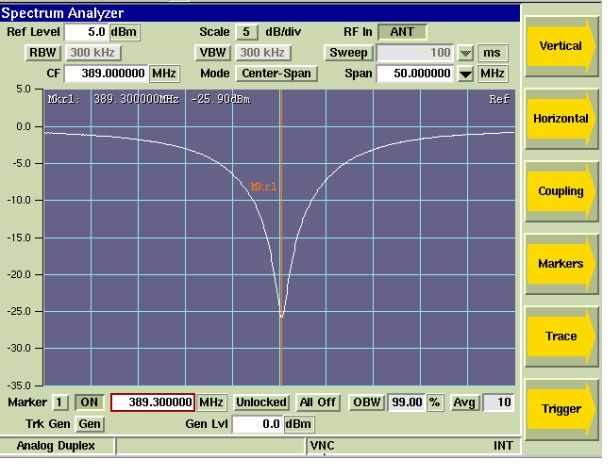Open the Center-Span mode selector
The image size is (612, 466).
277,73
